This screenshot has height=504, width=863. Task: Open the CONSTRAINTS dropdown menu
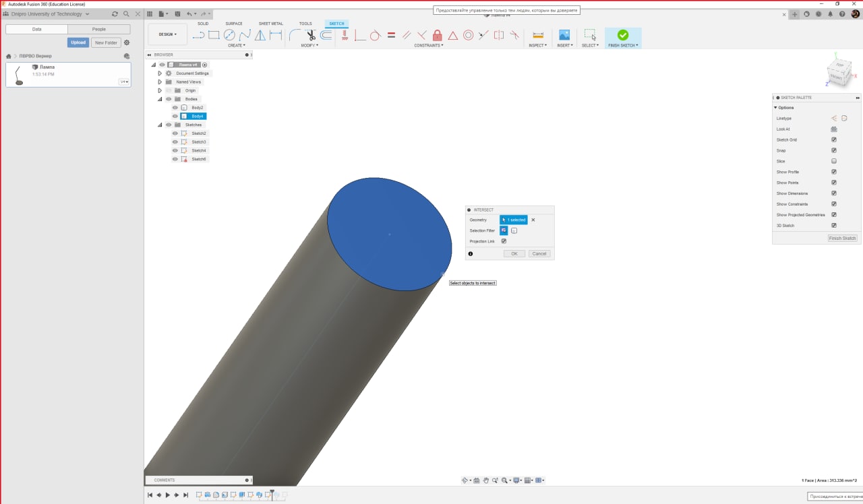point(429,46)
